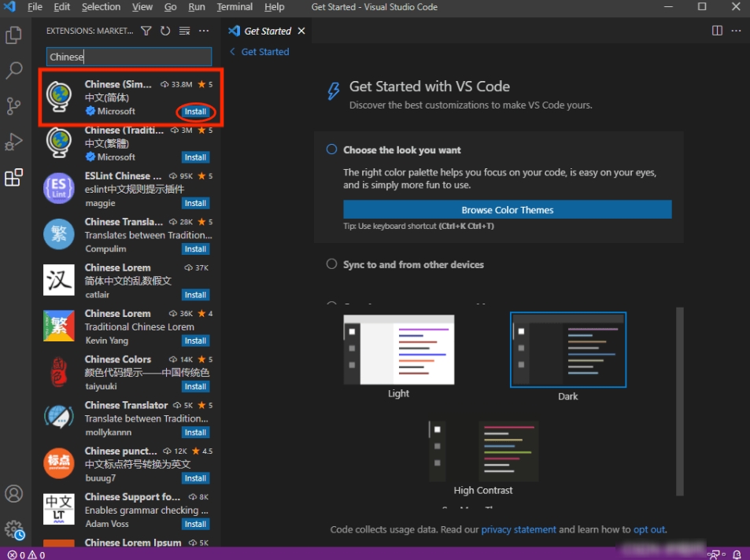Click the Browse Color Themes button
Image resolution: width=750 pixels, height=560 pixels.
tap(507, 210)
